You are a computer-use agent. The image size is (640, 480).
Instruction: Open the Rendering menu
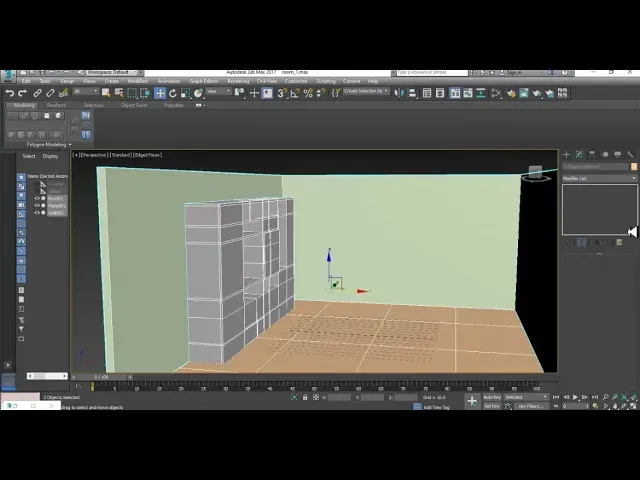click(x=238, y=81)
